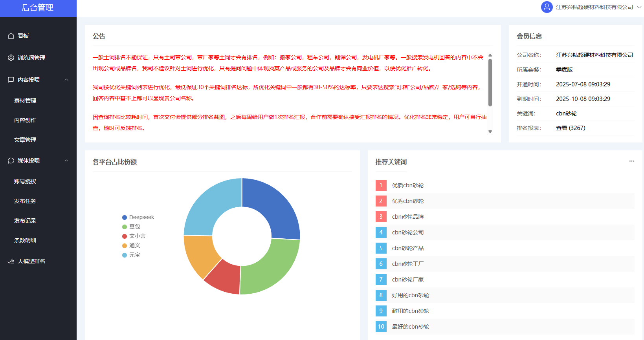Image resolution: width=644 pixels, height=340 pixels.
Task: Click the user avatar icon at top right
Action: coord(547,7)
